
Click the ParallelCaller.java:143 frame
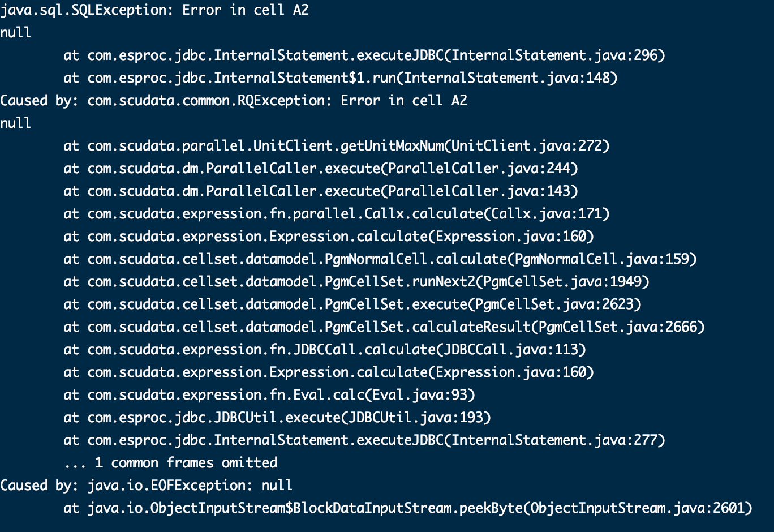click(x=320, y=191)
